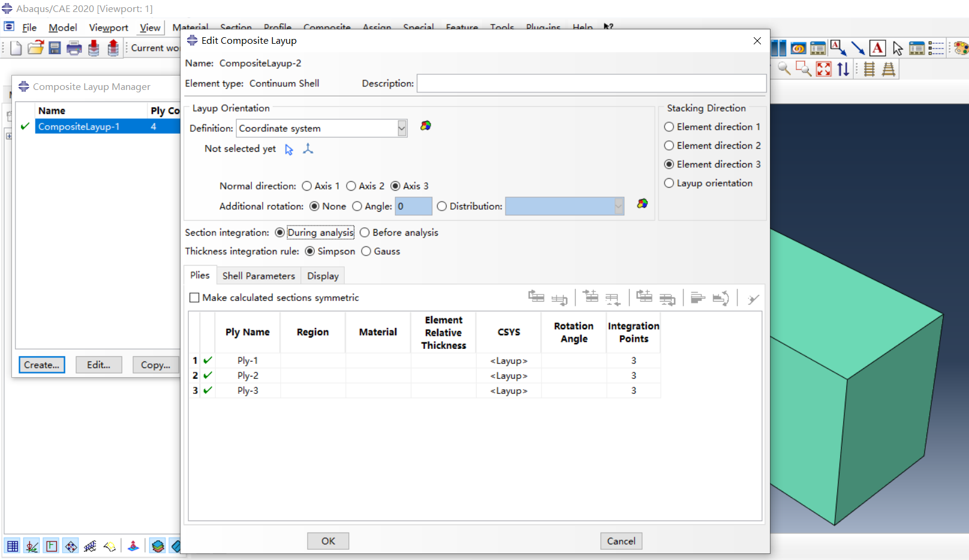
Task: Click the Description text field
Action: 591,83
